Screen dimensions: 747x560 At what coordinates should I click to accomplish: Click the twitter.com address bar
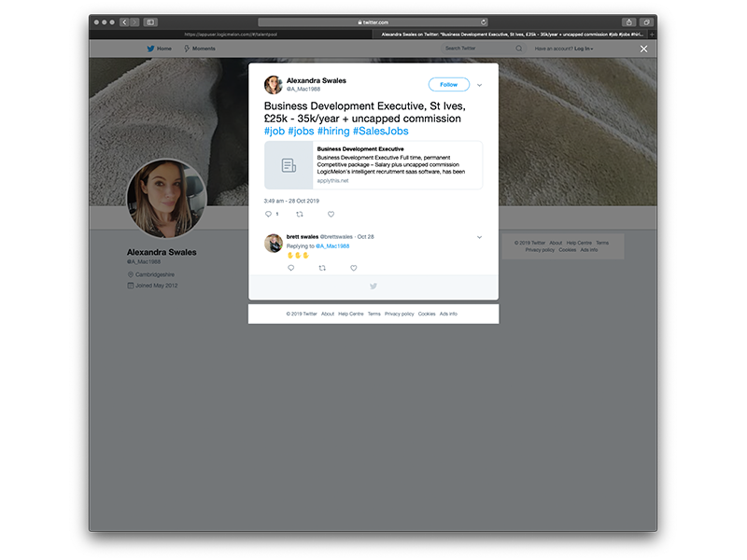tap(373, 21)
